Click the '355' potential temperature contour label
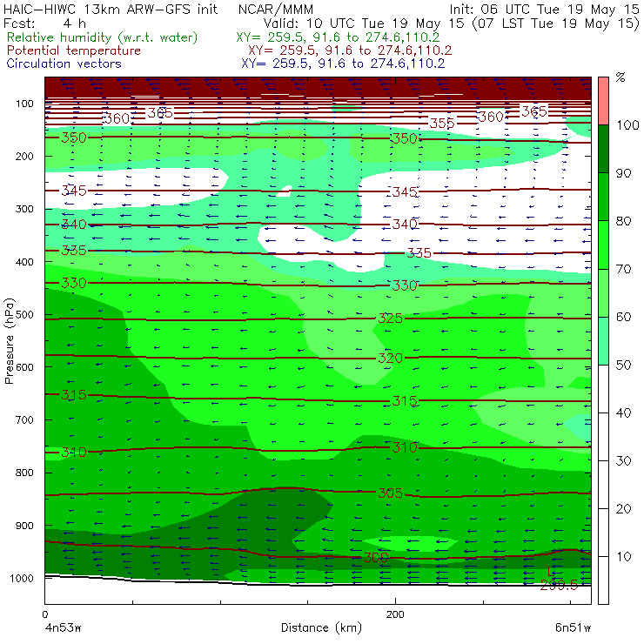644x644 pixels. click(x=442, y=124)
